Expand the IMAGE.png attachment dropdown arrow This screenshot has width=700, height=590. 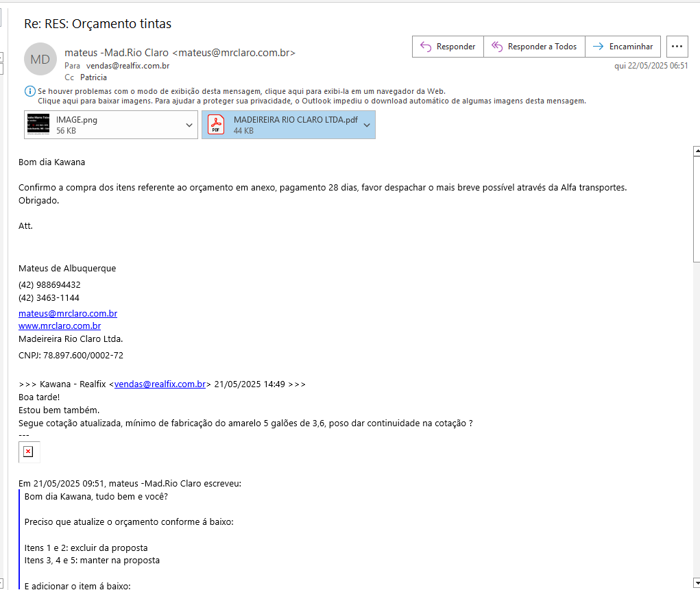[189, 125]
